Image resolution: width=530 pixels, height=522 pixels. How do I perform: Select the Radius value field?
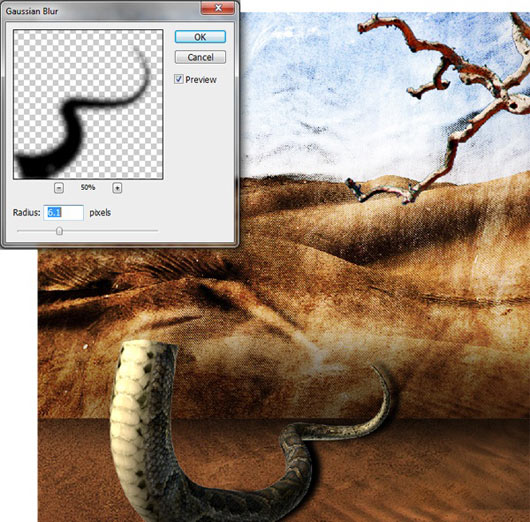pyautogui.click(x=64, y=213)
